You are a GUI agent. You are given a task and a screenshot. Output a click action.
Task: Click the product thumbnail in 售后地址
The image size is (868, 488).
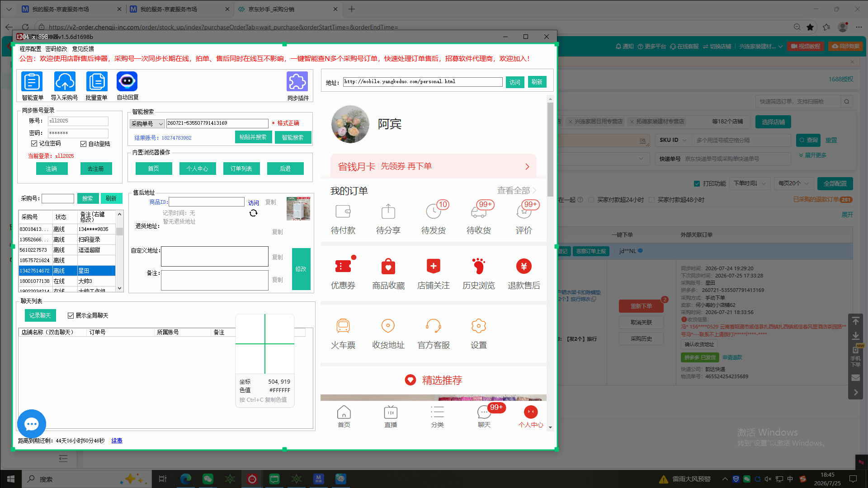point(298,208)
